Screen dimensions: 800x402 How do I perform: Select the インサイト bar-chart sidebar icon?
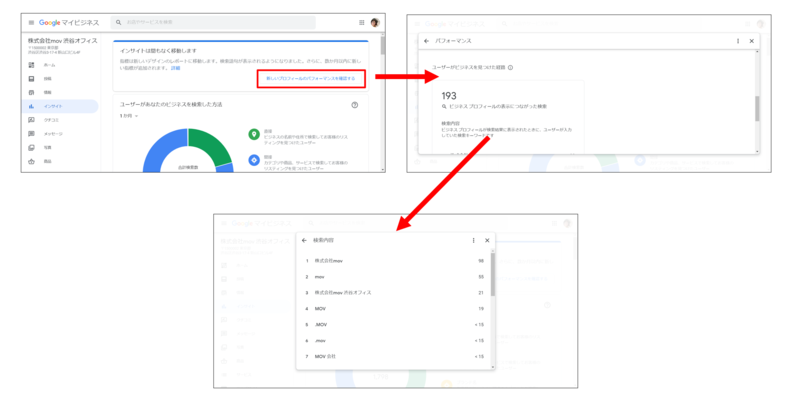tap(32, 107)
